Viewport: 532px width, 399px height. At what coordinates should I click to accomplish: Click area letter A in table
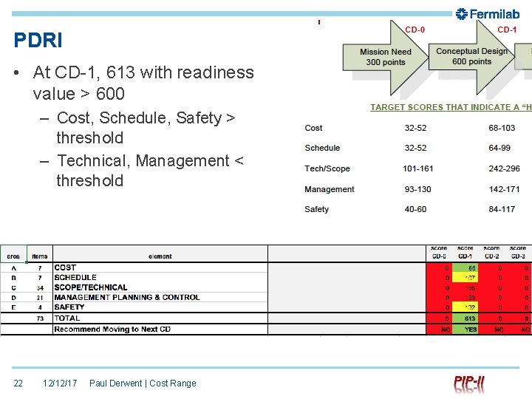point(13,268)
